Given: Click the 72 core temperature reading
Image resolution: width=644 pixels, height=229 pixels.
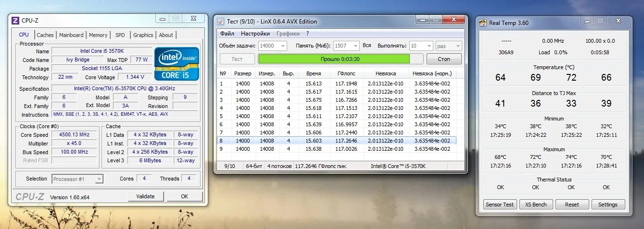Looking at the screenshot, I should point(571,77).
